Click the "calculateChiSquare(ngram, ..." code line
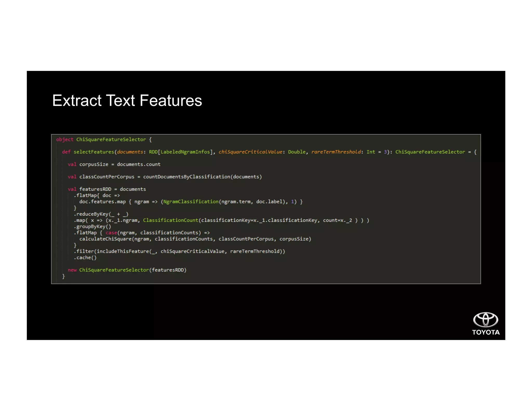 [195, 239]
